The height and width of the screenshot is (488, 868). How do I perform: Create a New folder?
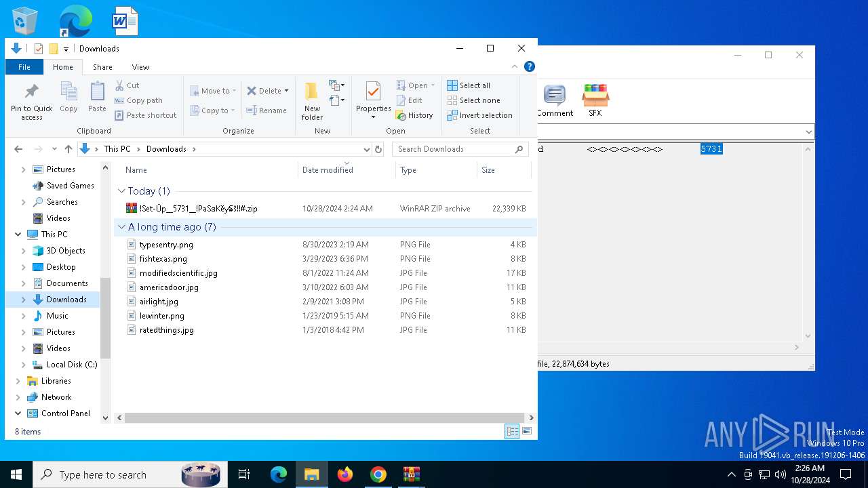coord(312,102)
